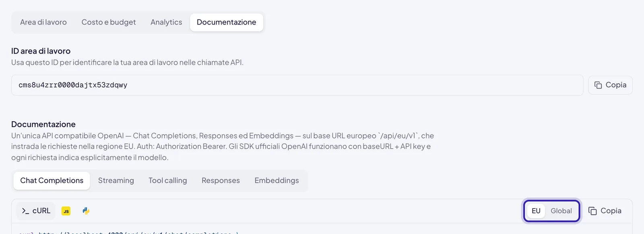
Task: Toggle region to EU
Action: [x=536, y=211]
